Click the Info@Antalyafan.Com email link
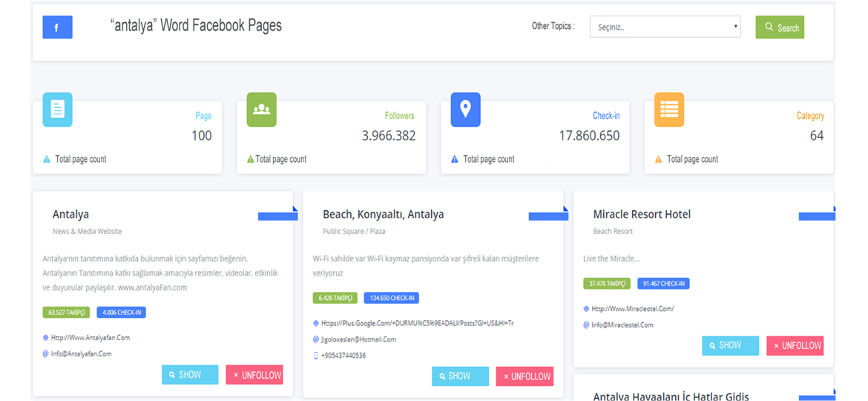Viewport: 868px width, 401px height. (x=82, y=353)
